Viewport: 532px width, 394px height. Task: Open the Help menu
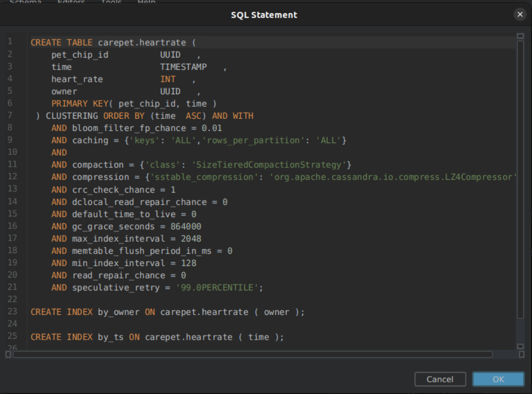click(x=147, y=1)
